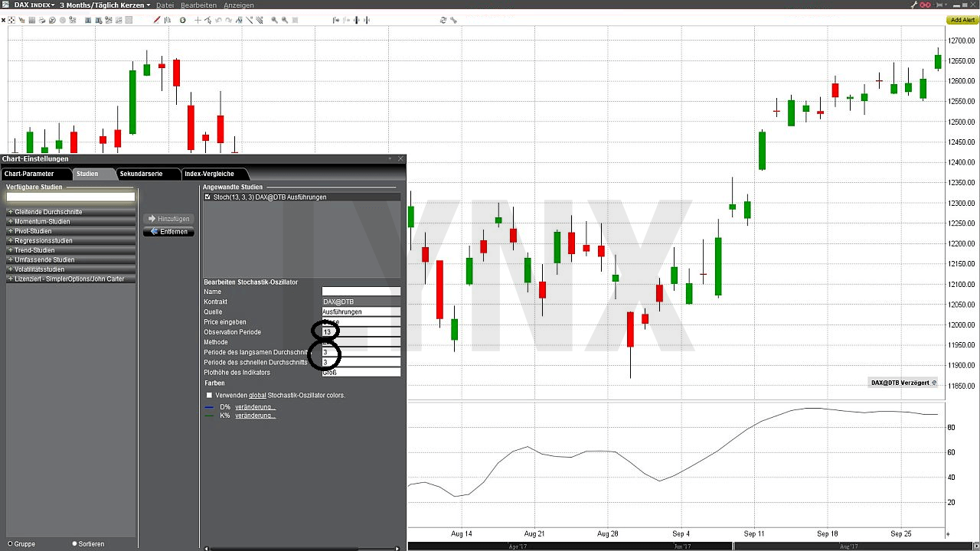Click the chart refresh icon
This screenshot has width=980, height=551.
[x=443, y=20]
